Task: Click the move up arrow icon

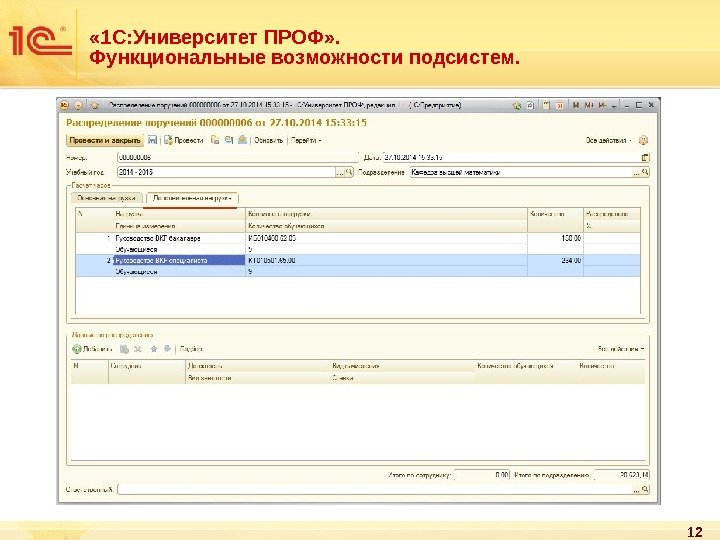Action: pos(154,349)
